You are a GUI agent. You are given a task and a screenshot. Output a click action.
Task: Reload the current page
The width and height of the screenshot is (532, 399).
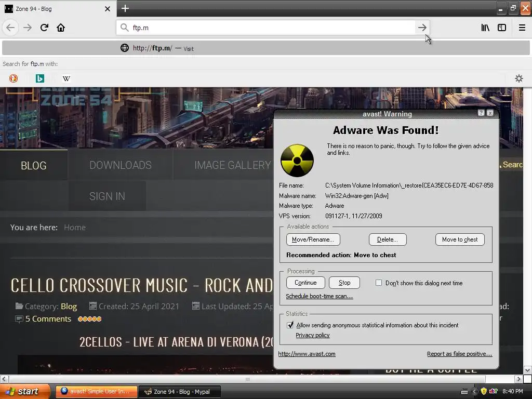click(44, 28)
